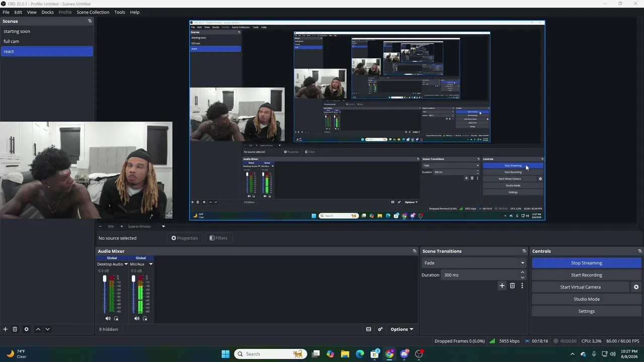Screen dimensions: 644x362
Task: Open OBS Studio taskbar icon
Action: pyautogui.click(x=419, y=354)
